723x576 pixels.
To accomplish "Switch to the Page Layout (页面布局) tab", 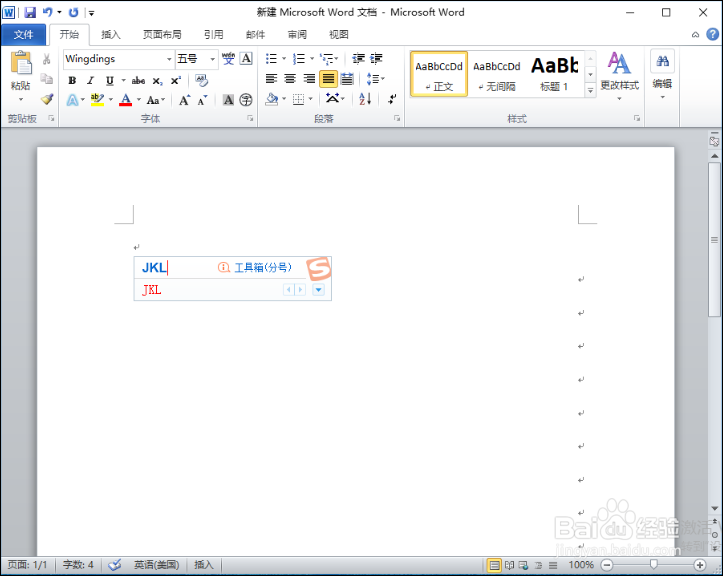I will click(x=162, y=35).
